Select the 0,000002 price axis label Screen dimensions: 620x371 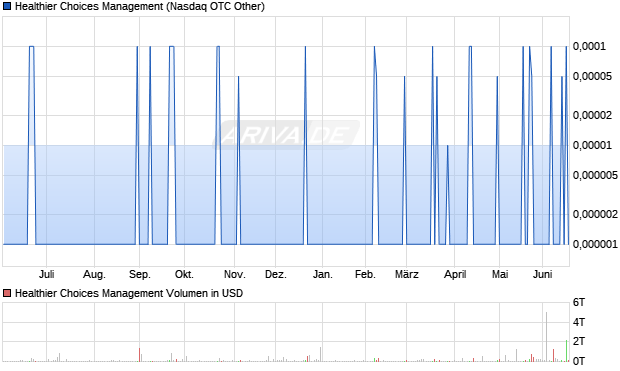click(x=595, y=214)
